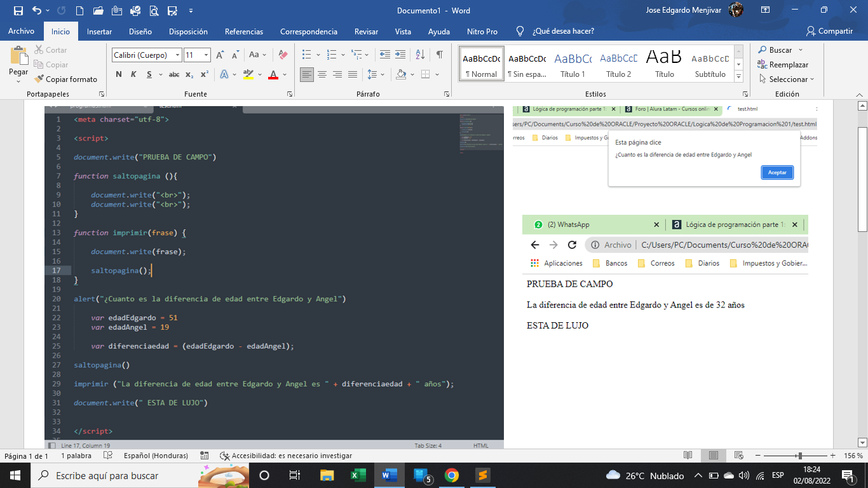The width and height of the screenshot is (868, 488).
Task: Open the Seleccionar menu
Action: [x=786, y=79]
